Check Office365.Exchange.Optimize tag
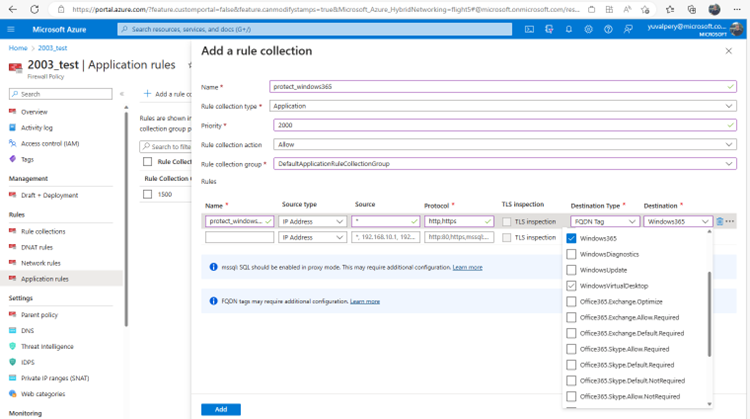 tap(571, 301)
